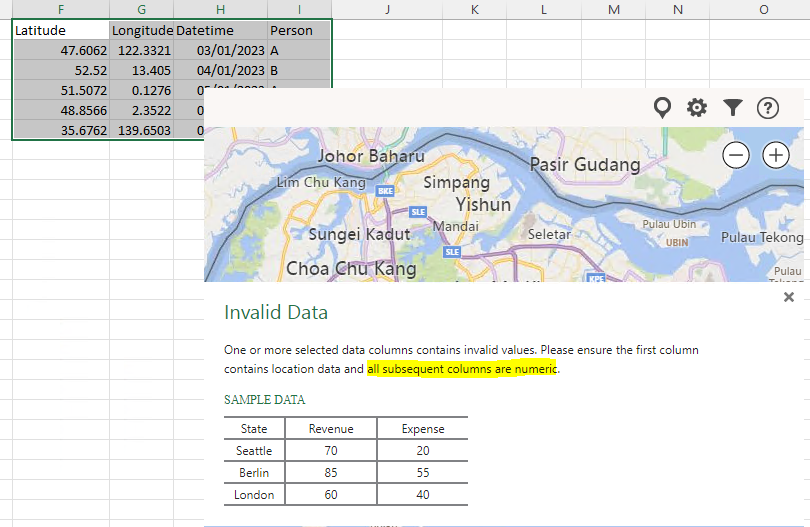Click Berlin revenue value 85

[x=331, y=473]
